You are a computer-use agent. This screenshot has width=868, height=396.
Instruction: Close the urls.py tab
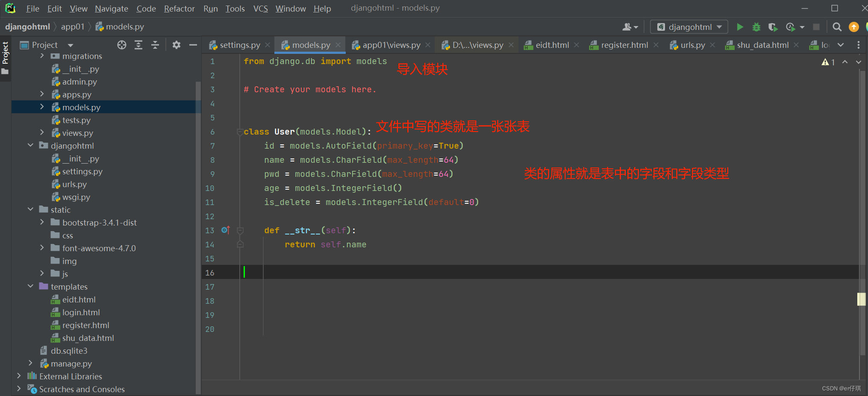tap(712, 45)
